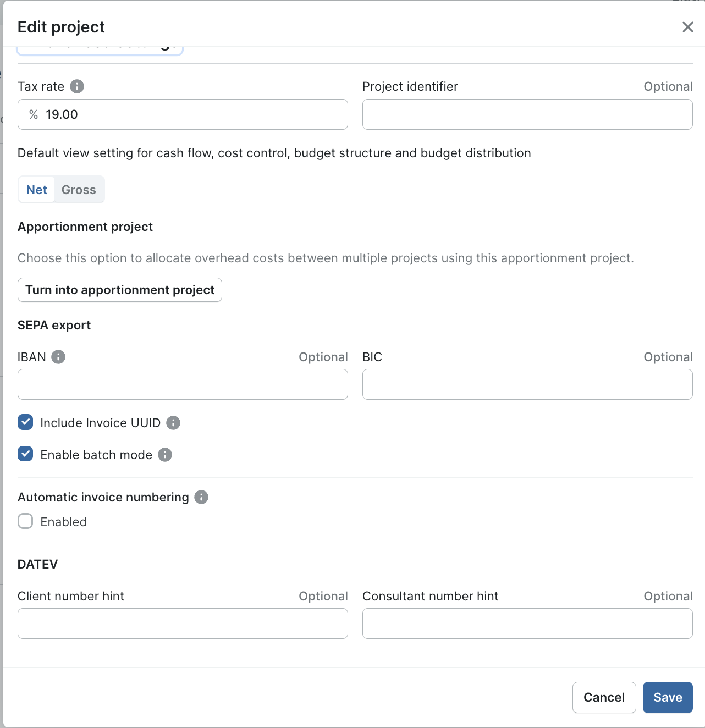Close the Edit project dialog with X
705x728 pixels.
click(x=687, y=27)
